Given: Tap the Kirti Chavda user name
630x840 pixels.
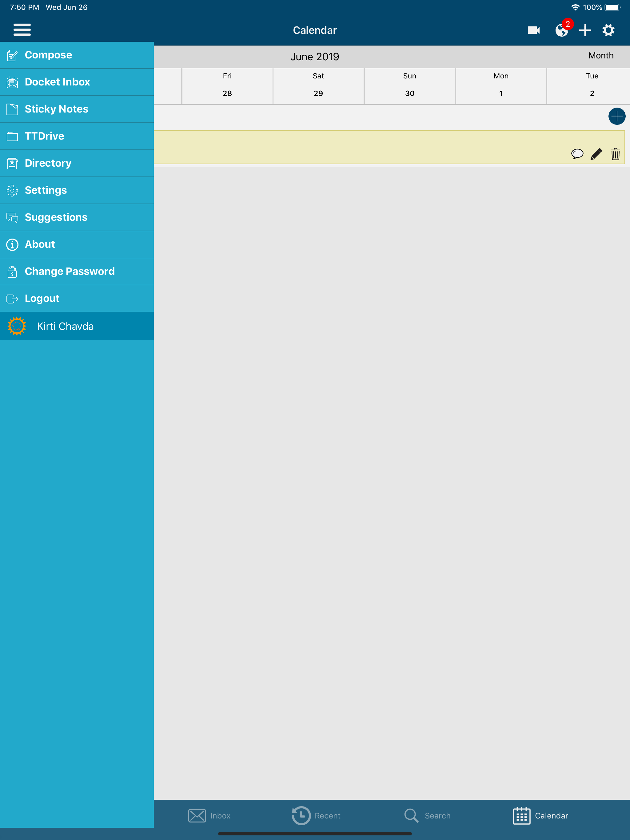Looking at the screenshot, I should pyautogui.click(x=65, y=326).
